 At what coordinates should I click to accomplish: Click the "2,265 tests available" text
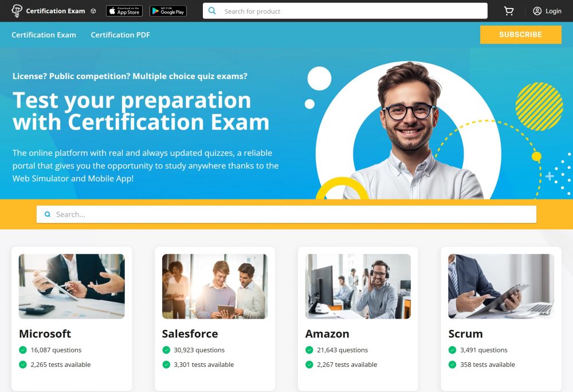(61, 364)
